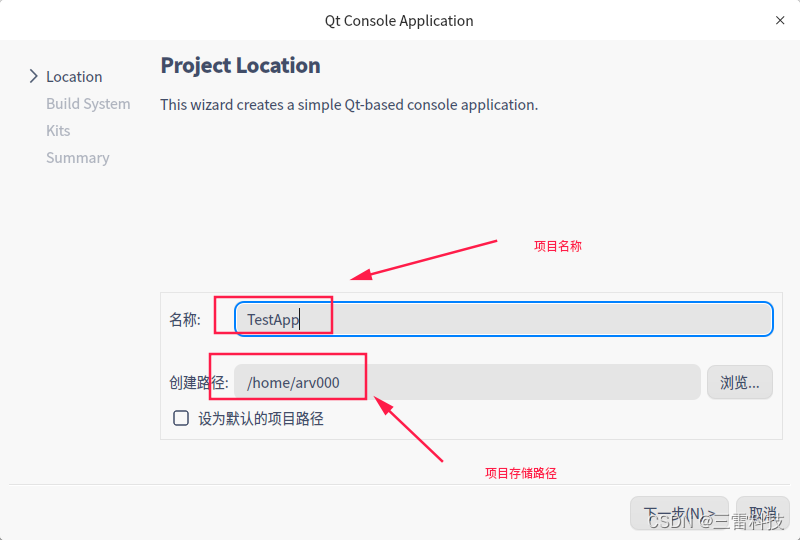Viewport: 800px width, 540px height.
Task: Select the Location wizard step
Action: pyautogui.click(x=74, y=77)
